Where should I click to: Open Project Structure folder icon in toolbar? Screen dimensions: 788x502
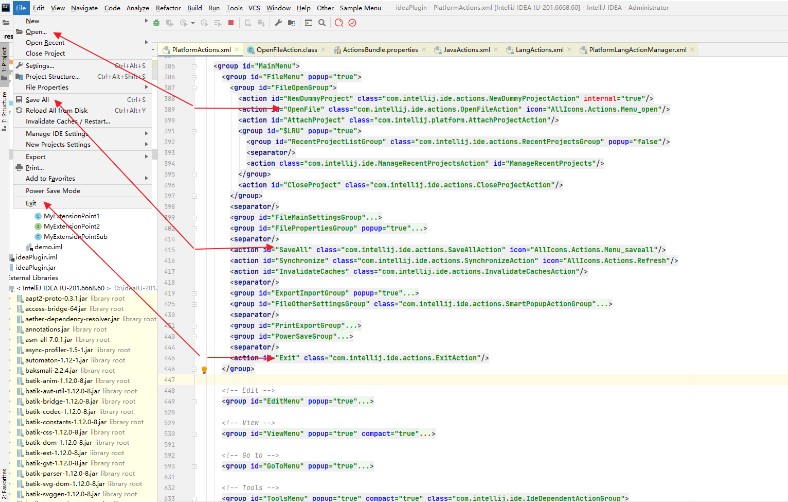(x=291, y=23)
